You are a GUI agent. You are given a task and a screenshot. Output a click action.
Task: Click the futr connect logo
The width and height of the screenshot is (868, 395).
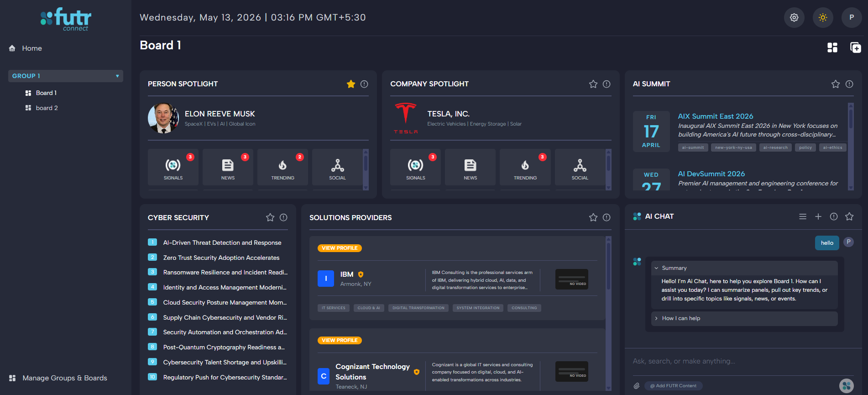point(66,20)
